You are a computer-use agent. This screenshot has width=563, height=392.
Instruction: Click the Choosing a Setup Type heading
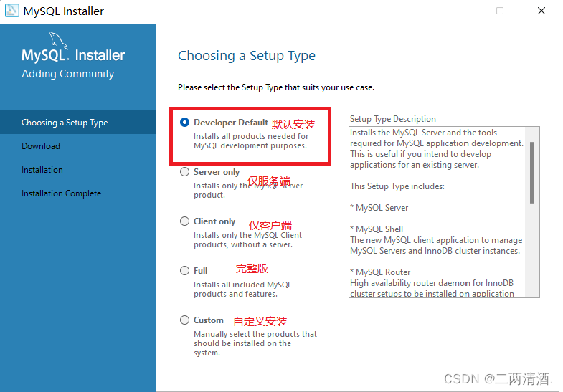(247, 56)
